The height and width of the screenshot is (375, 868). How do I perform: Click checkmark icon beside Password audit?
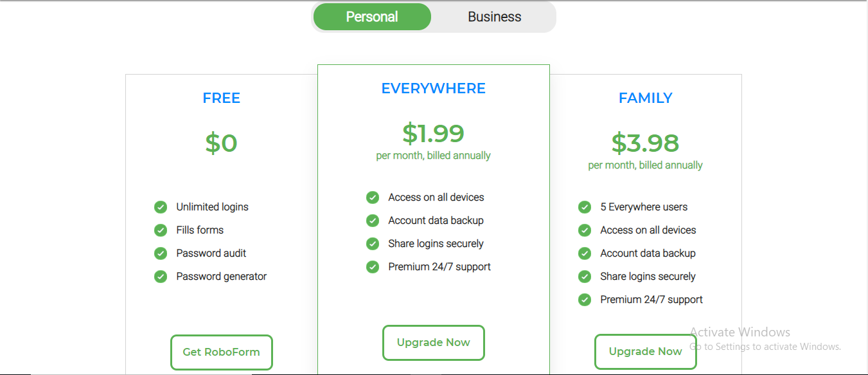click(x=161, y=253)
